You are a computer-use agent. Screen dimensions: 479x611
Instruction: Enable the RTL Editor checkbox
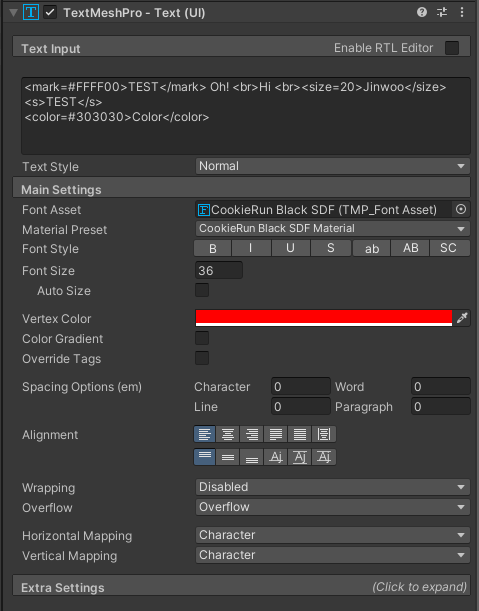452,48
